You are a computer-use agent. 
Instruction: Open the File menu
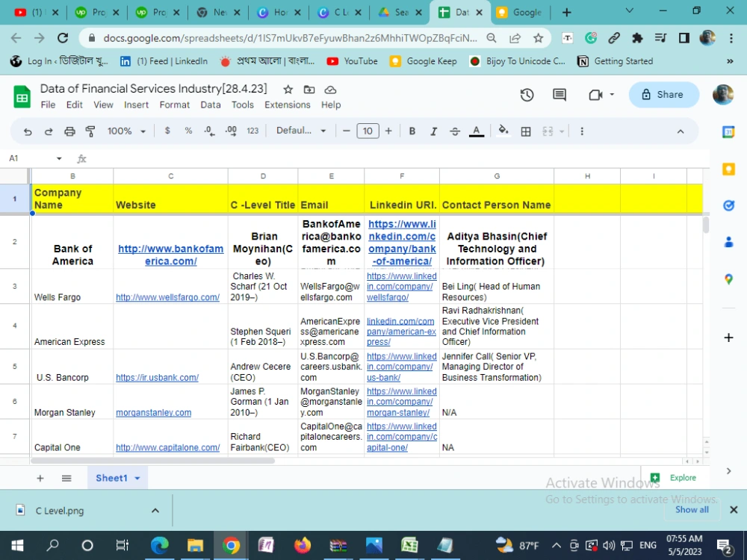[48, 105]
